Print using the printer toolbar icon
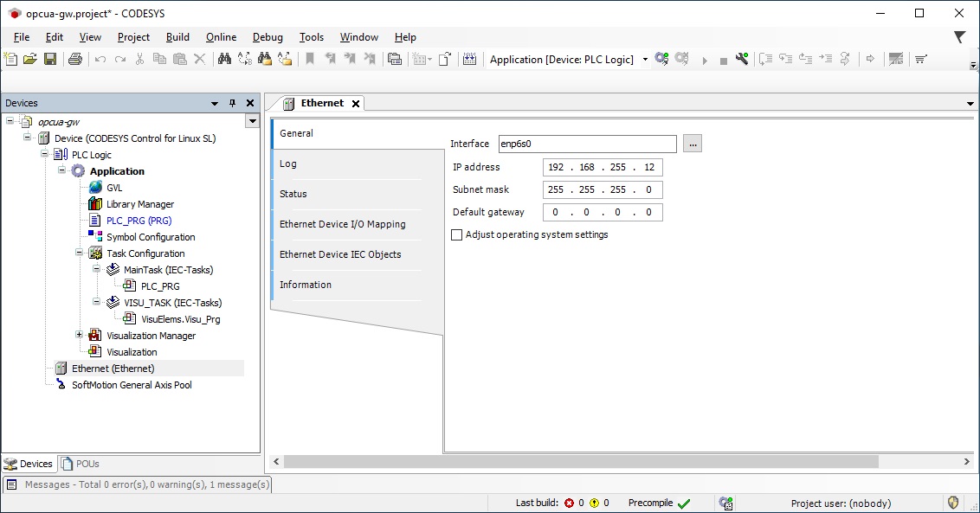 [x=75, y=60]
